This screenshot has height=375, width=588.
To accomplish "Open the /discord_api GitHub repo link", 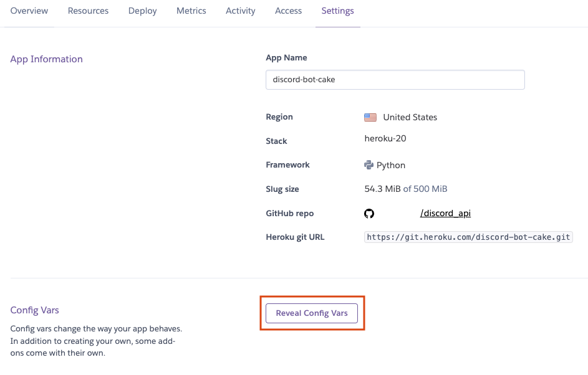I will click(x=445, y=213).
